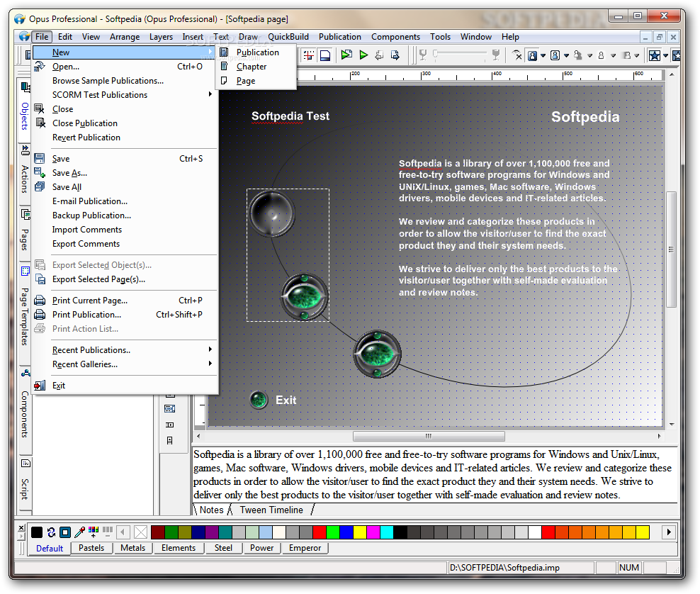Viewport: 700px width, 594px height.
Task: Click the add color to palette icon
Action: click(x=94, y=531)
